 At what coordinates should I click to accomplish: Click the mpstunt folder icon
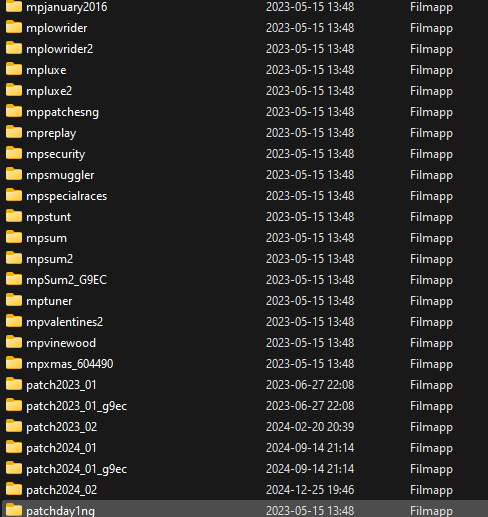pos(14,216)
